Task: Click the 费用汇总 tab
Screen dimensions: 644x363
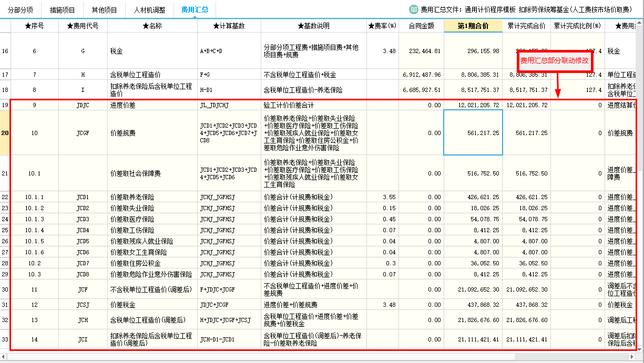Action: pos(194,9)
